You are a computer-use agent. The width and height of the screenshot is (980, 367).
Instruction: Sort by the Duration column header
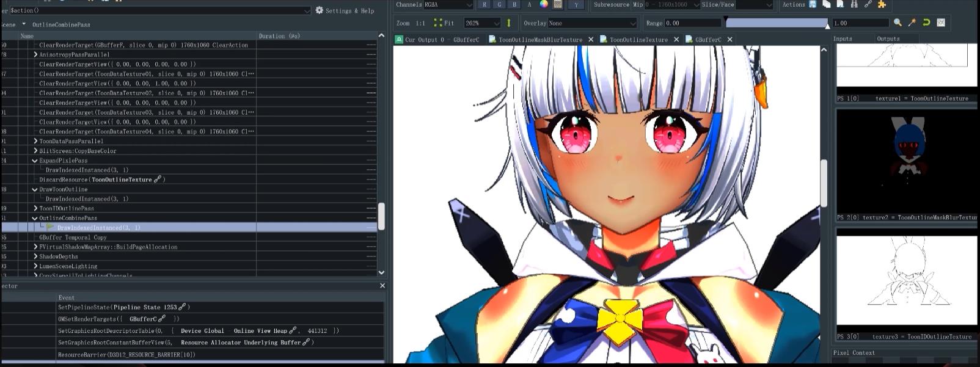[316, 36]
